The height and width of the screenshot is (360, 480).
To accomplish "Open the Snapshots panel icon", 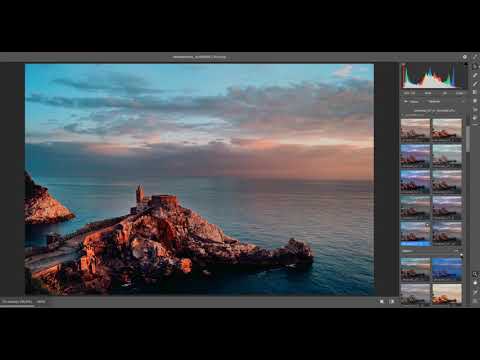I will [475, 109].
